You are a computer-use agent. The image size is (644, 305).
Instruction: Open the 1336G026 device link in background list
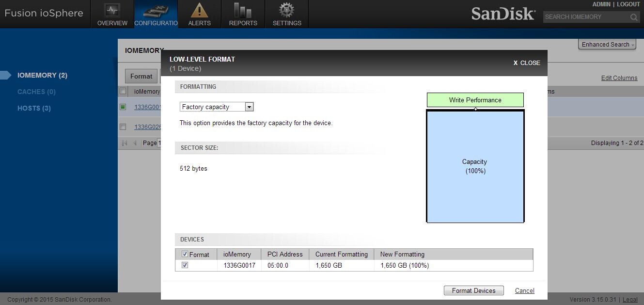tap(148, 127)
